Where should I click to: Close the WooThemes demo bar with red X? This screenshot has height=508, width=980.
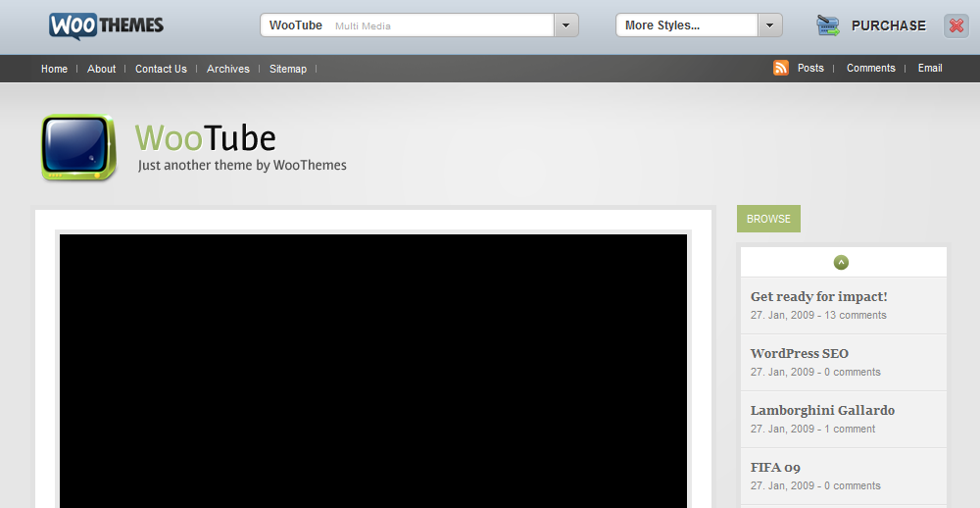[x=955, y=25]
